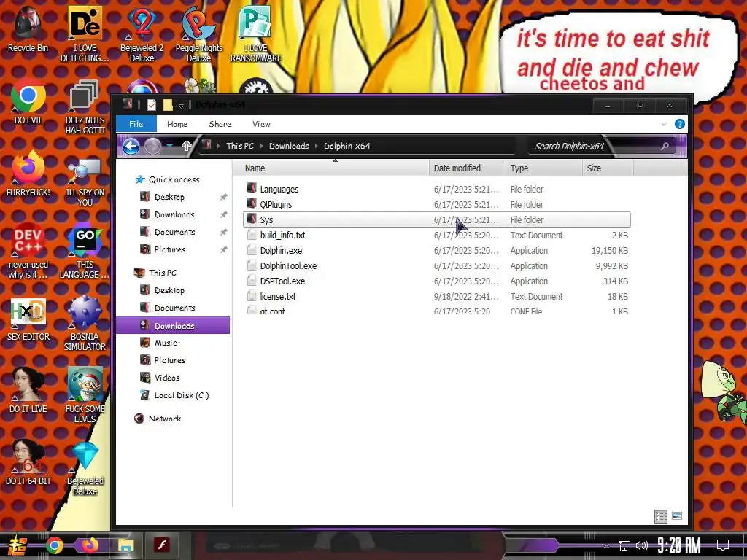Select DolphinTool.exe in the file list
747x560 pixels.
click(x=436, y=265)
